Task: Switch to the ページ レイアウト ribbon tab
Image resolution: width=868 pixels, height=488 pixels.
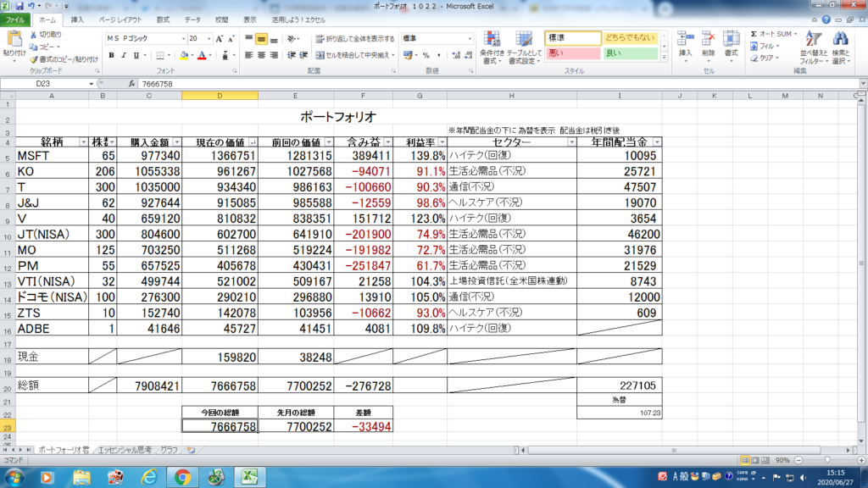Action: pyautogui.click(x=120, y=20)
